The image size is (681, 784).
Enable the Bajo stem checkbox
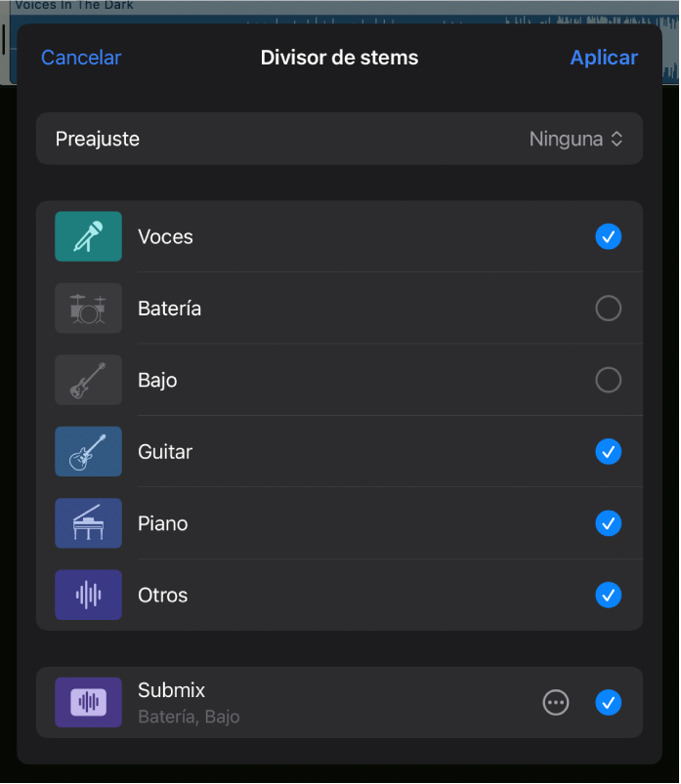coord(608,380)
